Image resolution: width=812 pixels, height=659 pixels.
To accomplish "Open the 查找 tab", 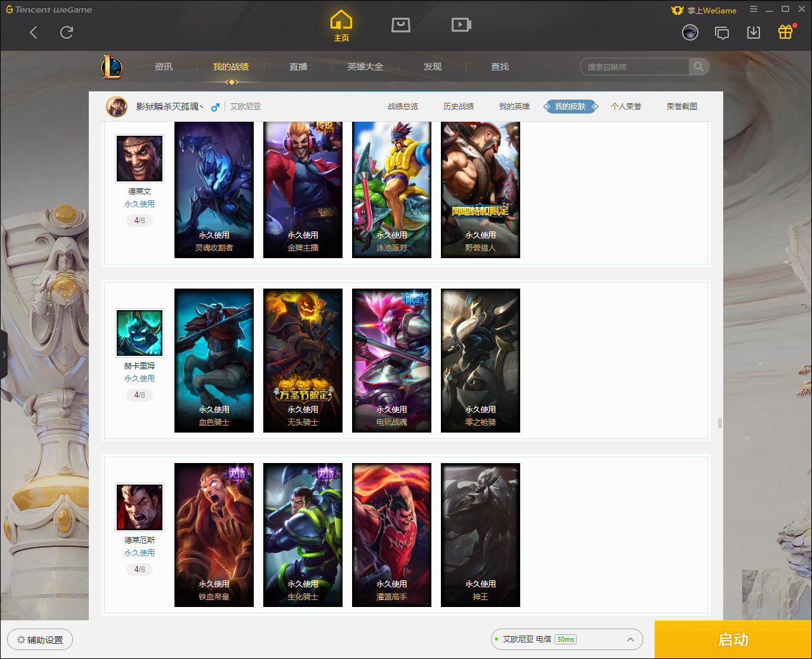I will 500,67.
